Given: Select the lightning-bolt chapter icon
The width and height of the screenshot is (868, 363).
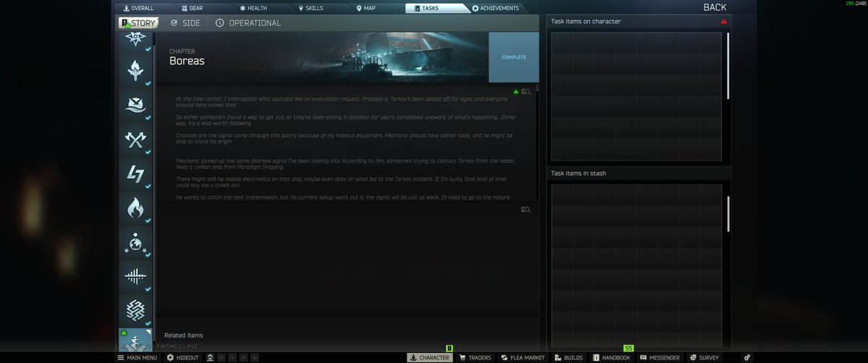Looking at the screenshot, I should point(135,174).
